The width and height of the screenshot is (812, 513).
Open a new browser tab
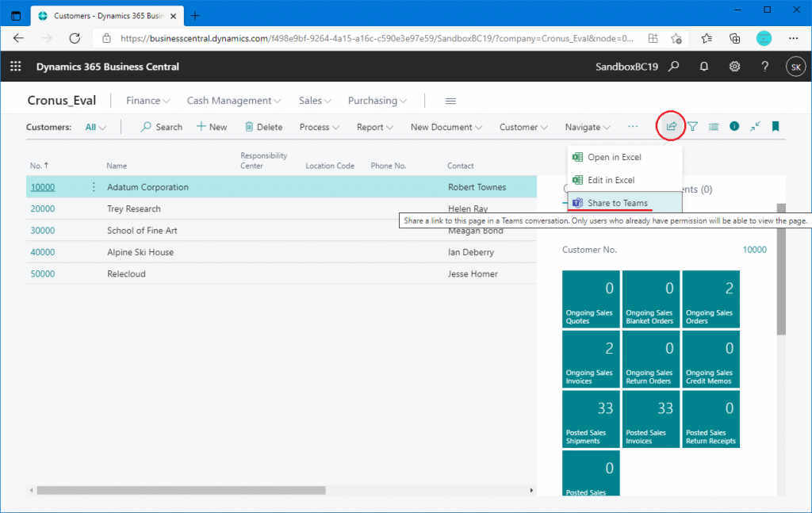(x=195, y=16)
